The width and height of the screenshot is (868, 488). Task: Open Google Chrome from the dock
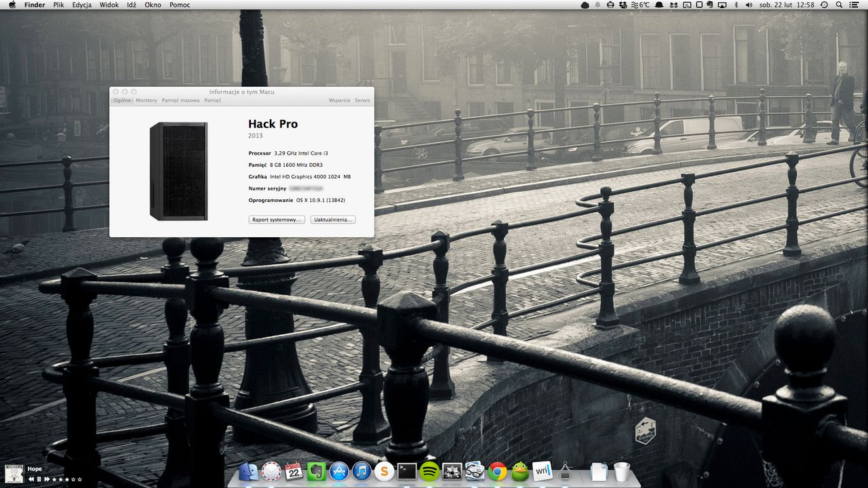[498, 471]
